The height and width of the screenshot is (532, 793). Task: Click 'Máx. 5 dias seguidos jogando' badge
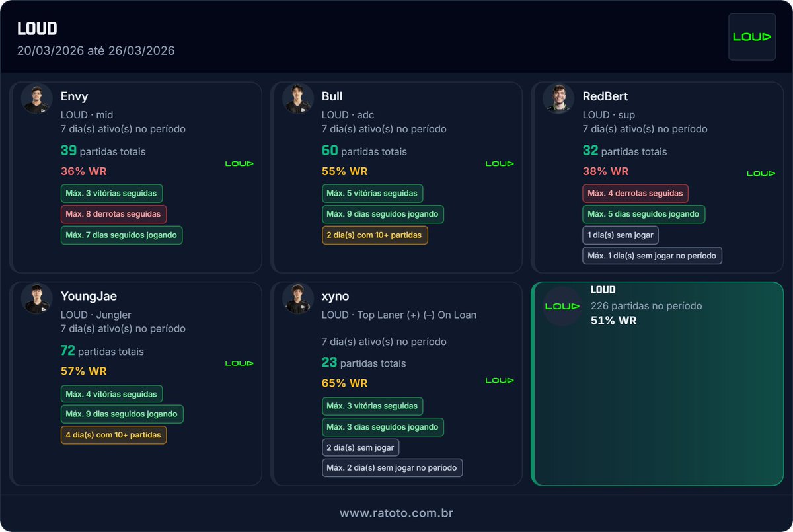(x=644, y=214)
